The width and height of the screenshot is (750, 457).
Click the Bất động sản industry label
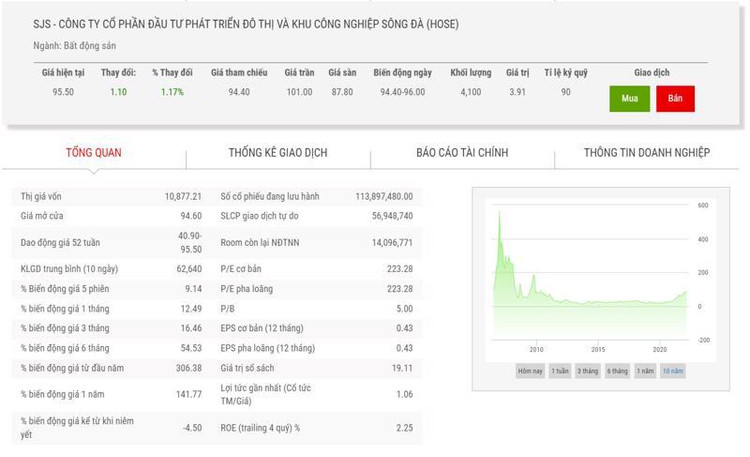coord(76,45)
